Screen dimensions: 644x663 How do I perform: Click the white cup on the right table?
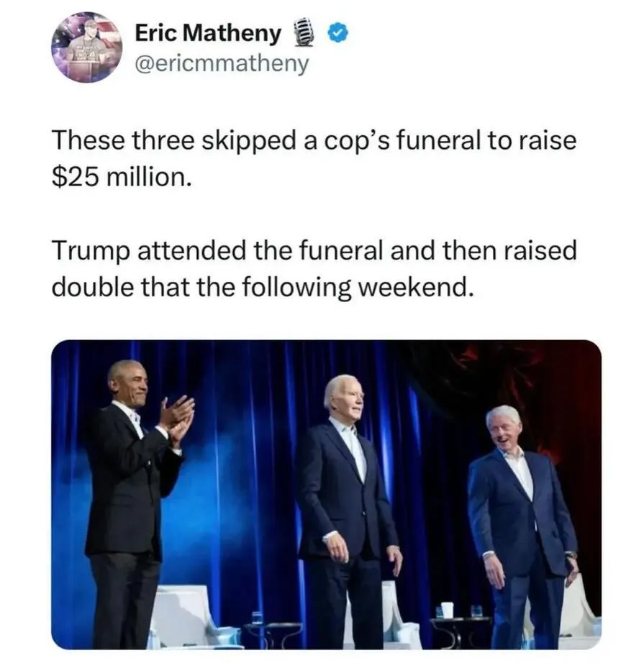tap(448, 610)
